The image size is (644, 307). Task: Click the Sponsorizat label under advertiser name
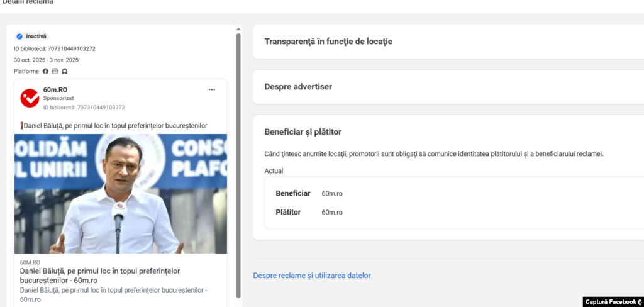(58, 99)
